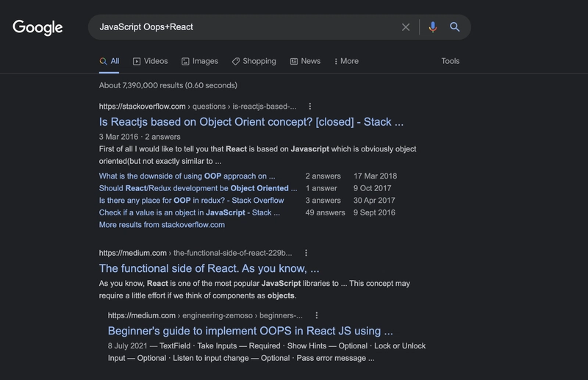Switch to the News tab

tap(305, 61)
